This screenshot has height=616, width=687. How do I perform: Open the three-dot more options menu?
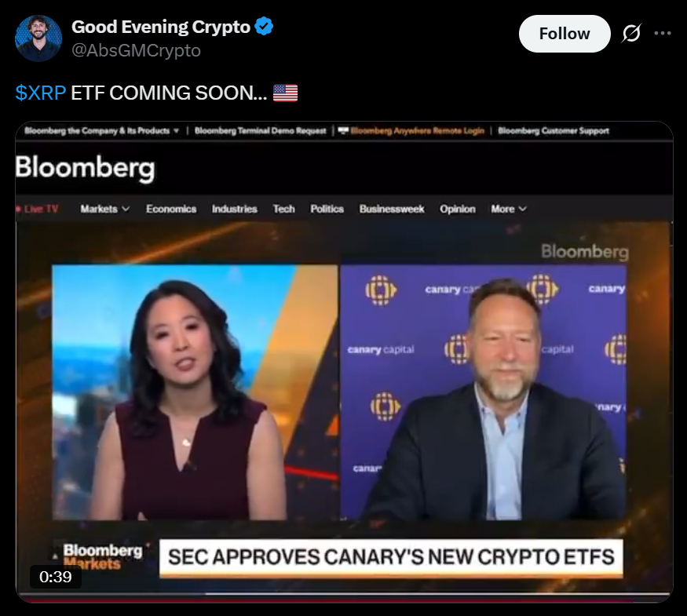[663, 33]
